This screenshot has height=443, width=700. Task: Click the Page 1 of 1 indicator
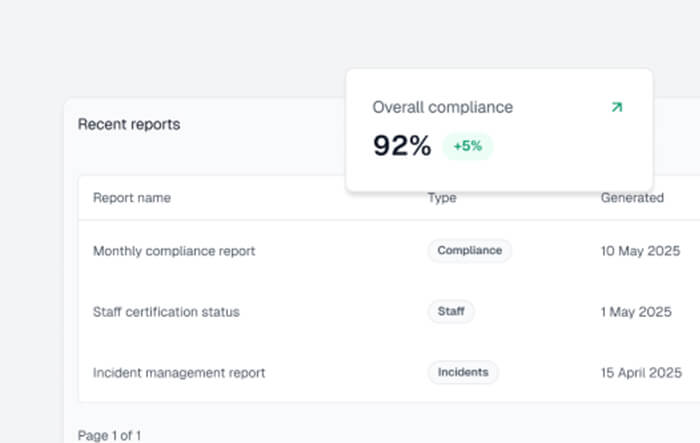[x=109, y=435]
